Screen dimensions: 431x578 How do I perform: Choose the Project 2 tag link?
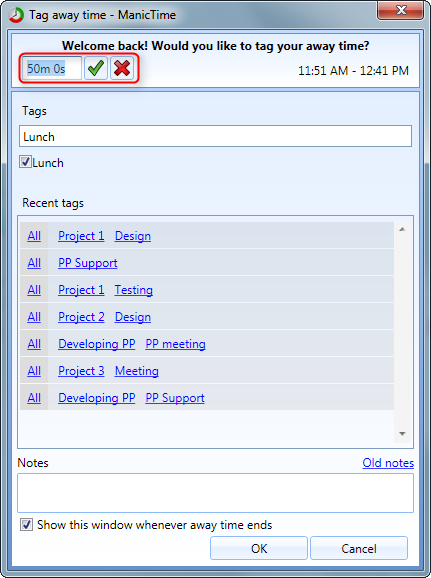pos(81,317)
